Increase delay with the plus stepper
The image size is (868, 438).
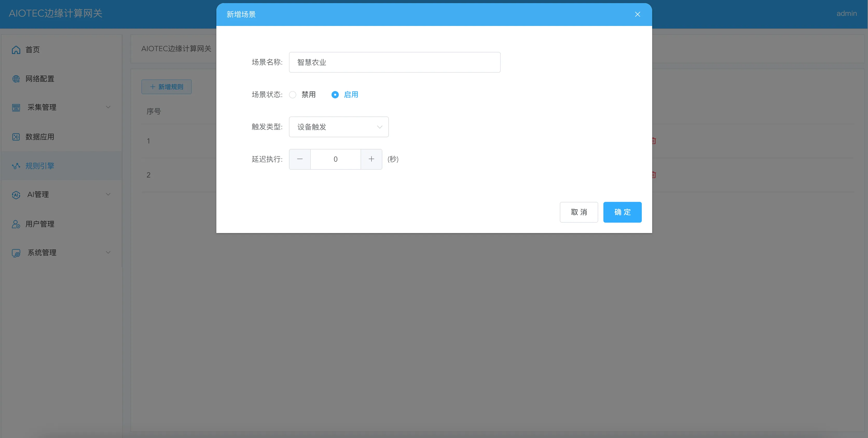pyautogui.click(x=371, y=159)
